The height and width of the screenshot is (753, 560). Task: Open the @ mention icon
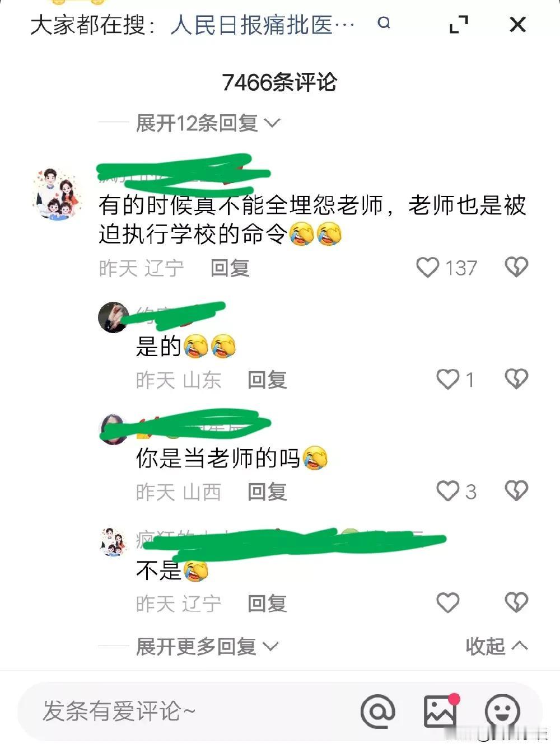378,711
